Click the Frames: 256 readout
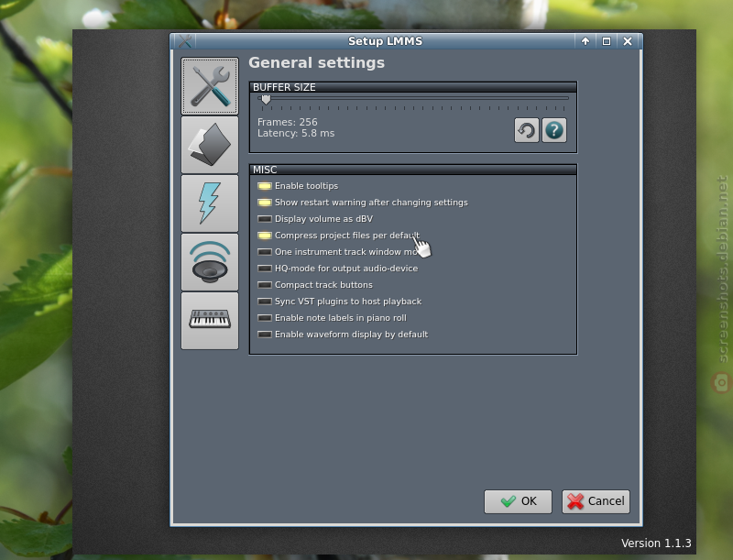The height and width of the screenshot is (560, 733). (x=288, y=122)
